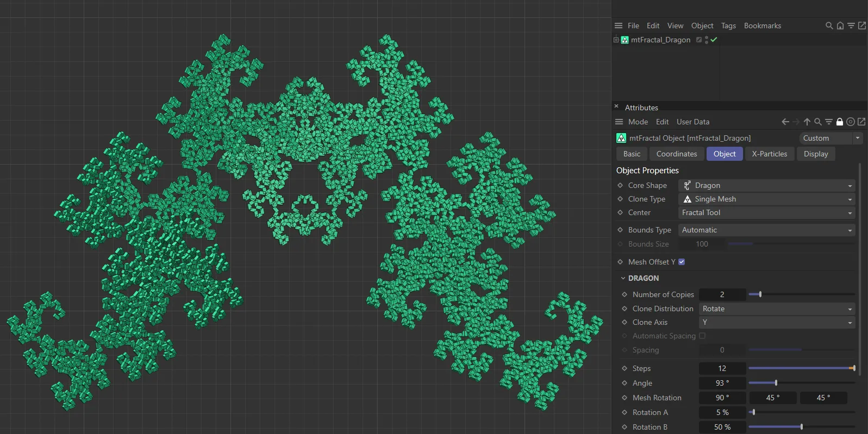Viewport: 868px width, 434px height.
Task: Open the Custom preset dropdown
Action: (x=830, y=138)
